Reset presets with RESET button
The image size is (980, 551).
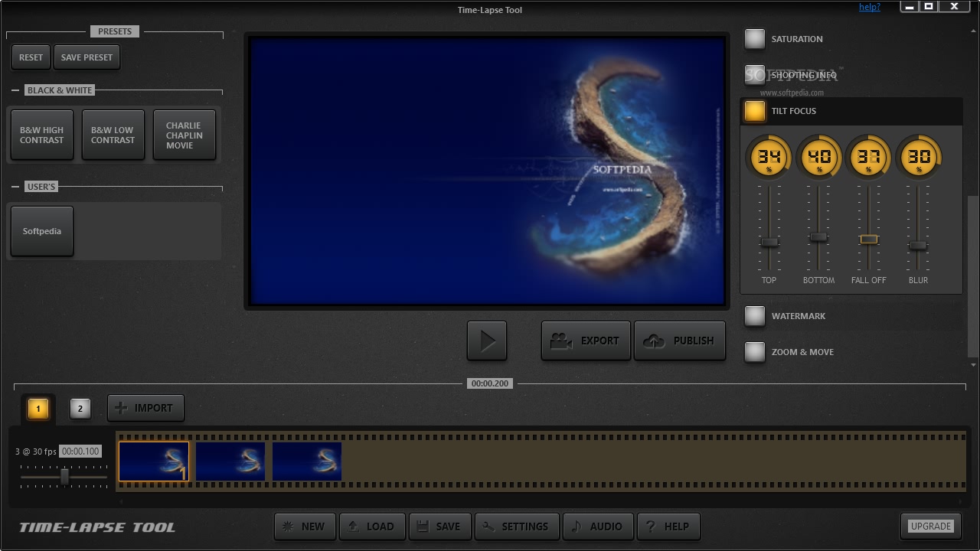coord(31,57)
